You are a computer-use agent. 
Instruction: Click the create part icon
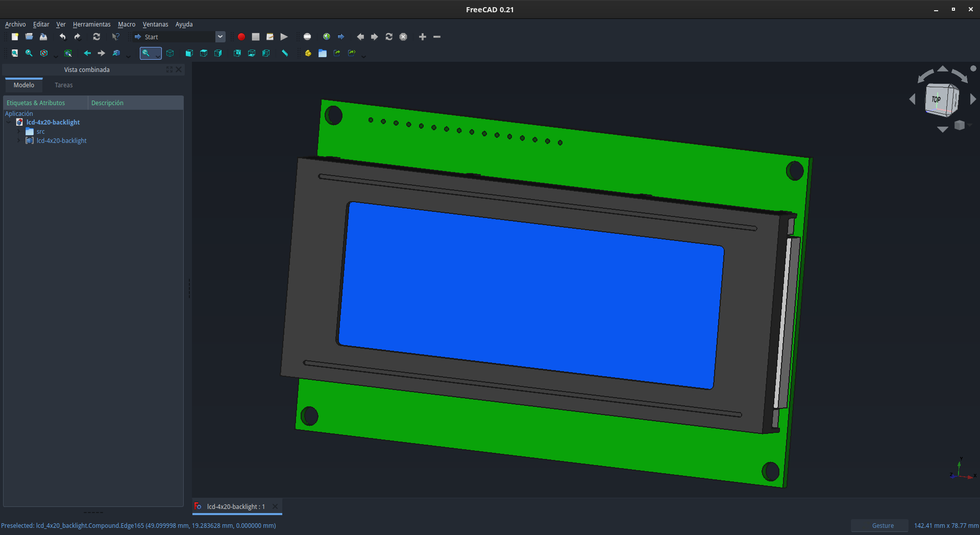pyautogui.click(x=308, y=53)
